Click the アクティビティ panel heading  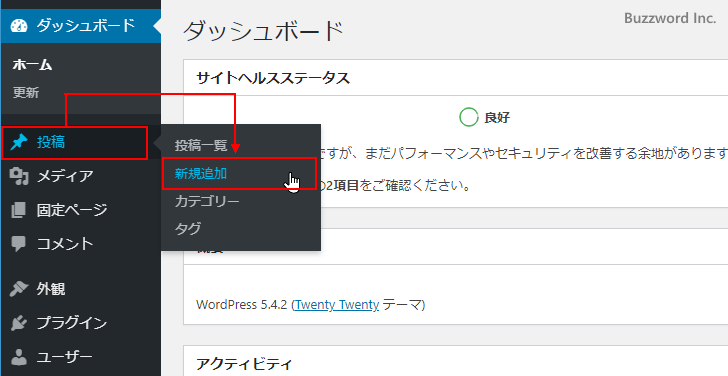pyautogui.click(x=244, y=363)
